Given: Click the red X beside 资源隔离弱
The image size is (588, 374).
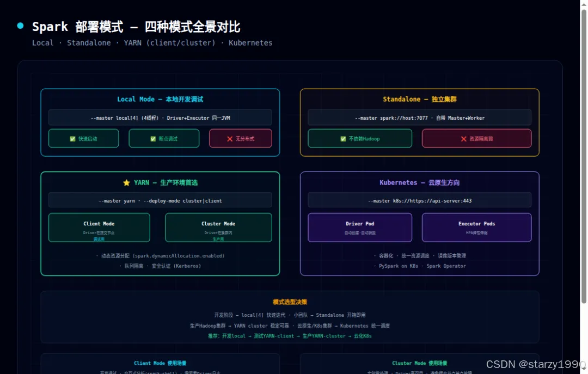Looking at the screenshot, I should (x=464, y=139).
